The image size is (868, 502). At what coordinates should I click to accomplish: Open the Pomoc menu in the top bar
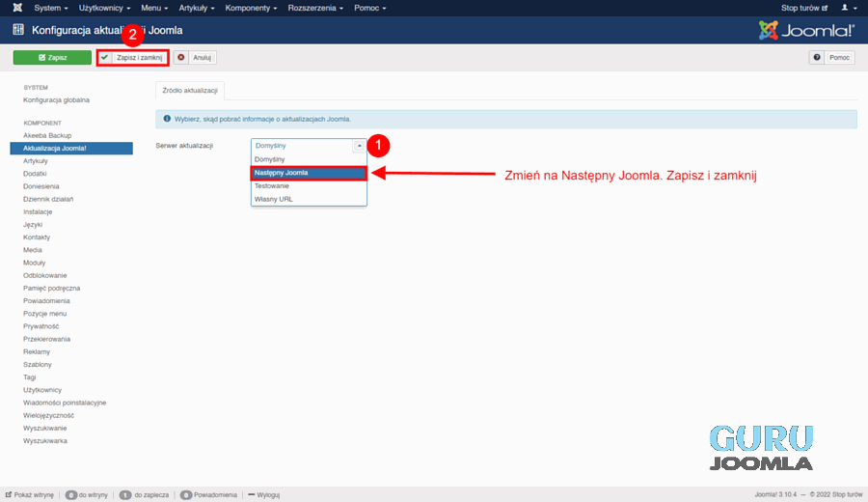pyautogui.click(x=369, y=8)
